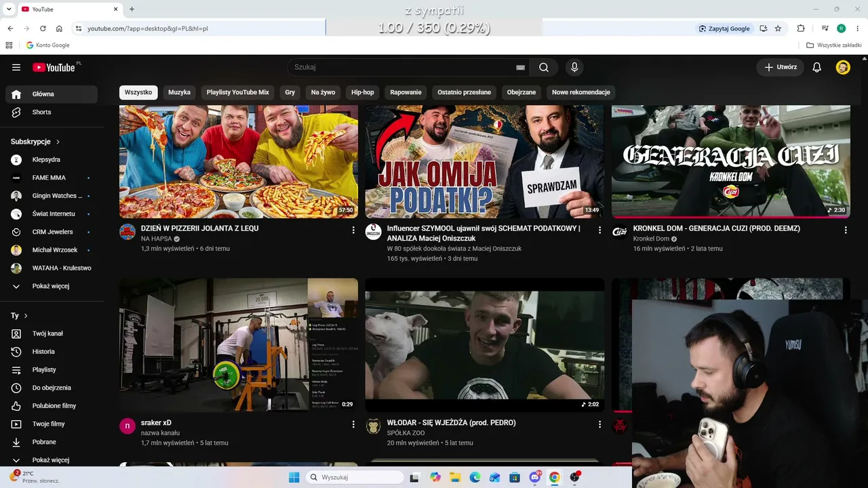Open the NA HAPSA channel avatar
868x488 pixels.
[127, 232]
